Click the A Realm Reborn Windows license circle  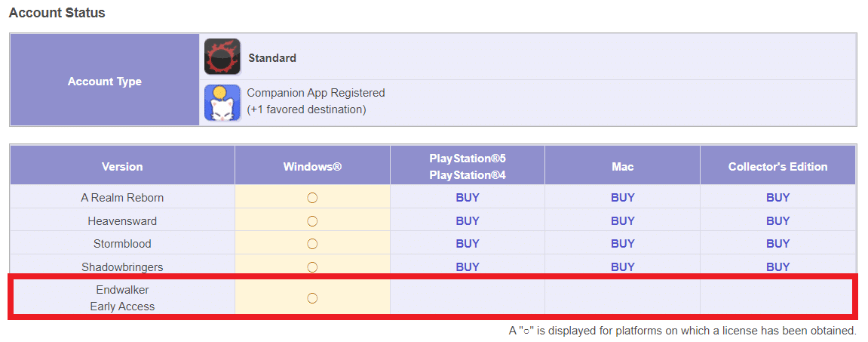[x=312, y=197]
